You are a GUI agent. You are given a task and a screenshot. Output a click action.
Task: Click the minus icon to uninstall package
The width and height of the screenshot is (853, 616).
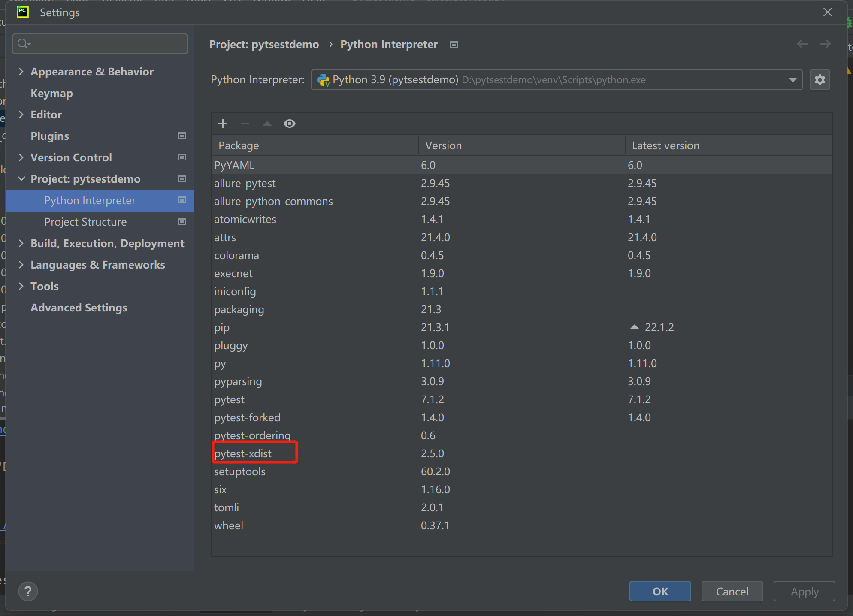click(x=245, y=124)
